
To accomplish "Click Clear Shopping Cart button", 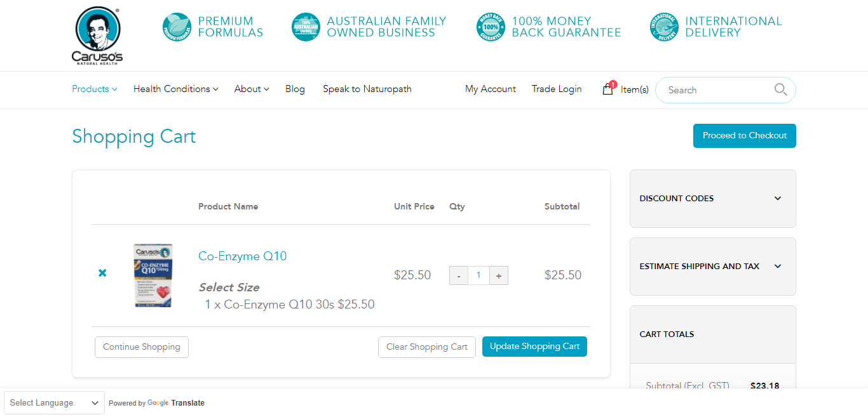I will (427, 347).
